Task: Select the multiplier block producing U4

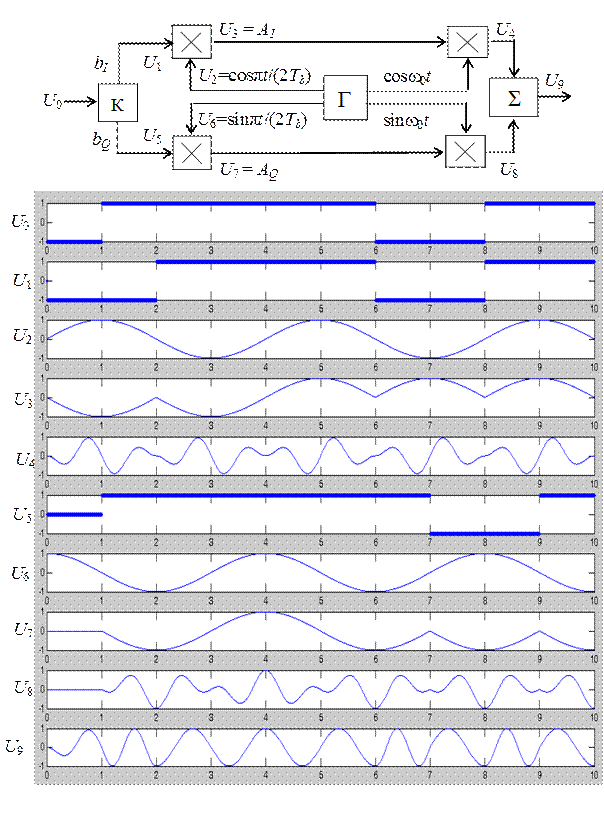Action: pyautogui.click(x=467, y=41)
